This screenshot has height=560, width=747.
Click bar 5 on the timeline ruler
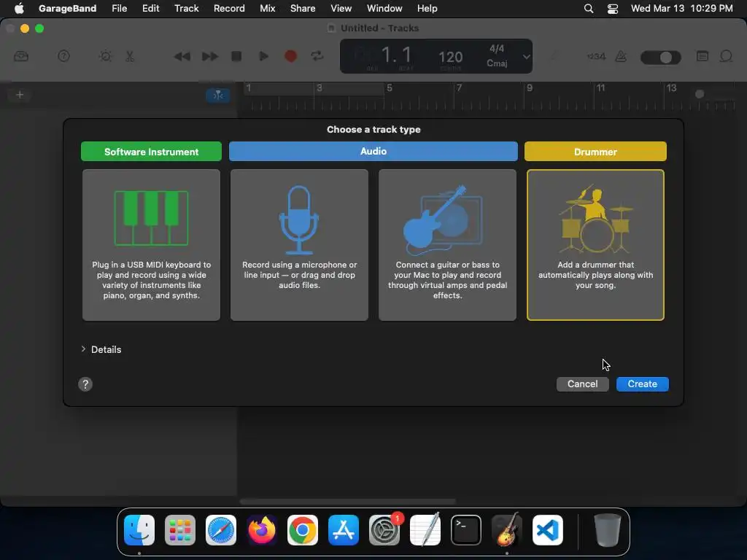point(390,87)
